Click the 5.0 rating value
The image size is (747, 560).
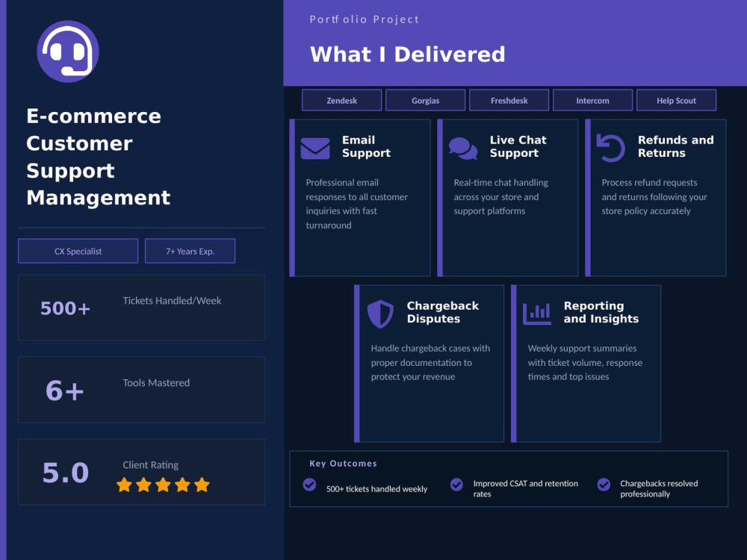pyautogui.click(x=66, y=473)
